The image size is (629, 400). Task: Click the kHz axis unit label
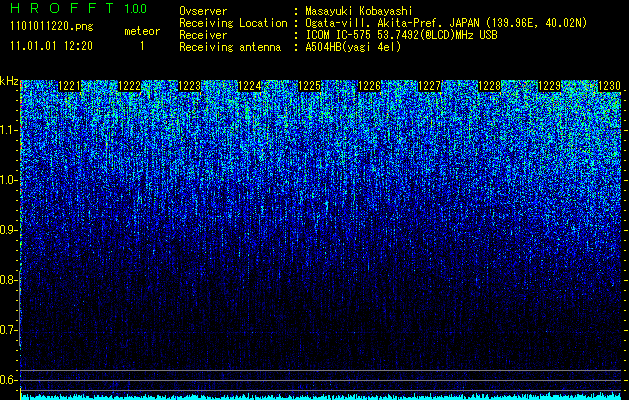9,81
